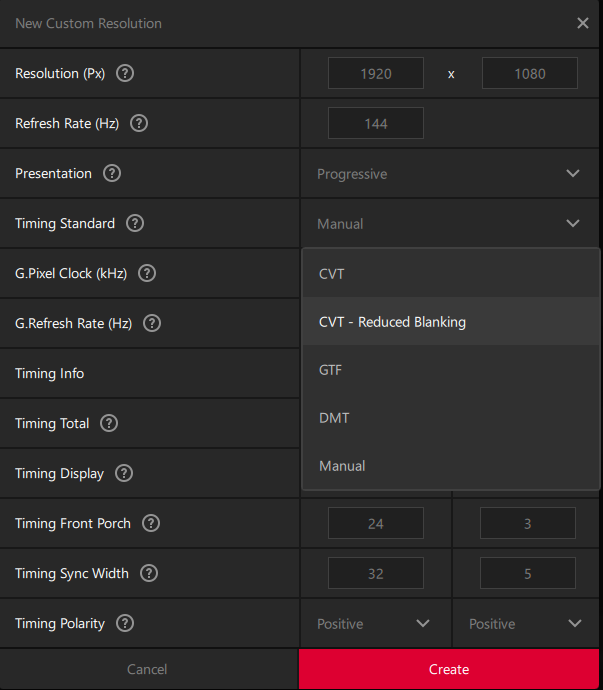Click help icon beside Refresh Rate (Hz)
The image size is (603, 690).
(x=139, y=123)
